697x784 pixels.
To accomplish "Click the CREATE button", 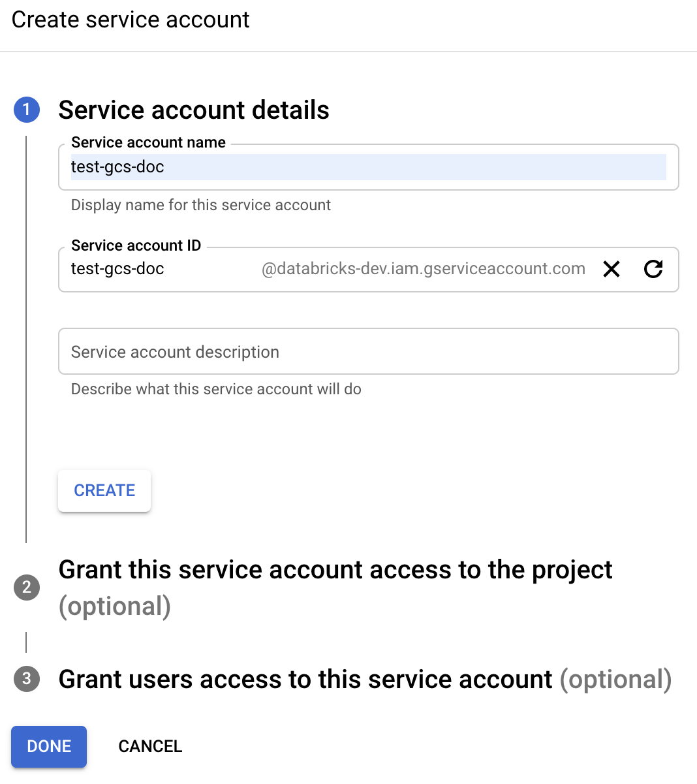I will (x=104, y=490).
